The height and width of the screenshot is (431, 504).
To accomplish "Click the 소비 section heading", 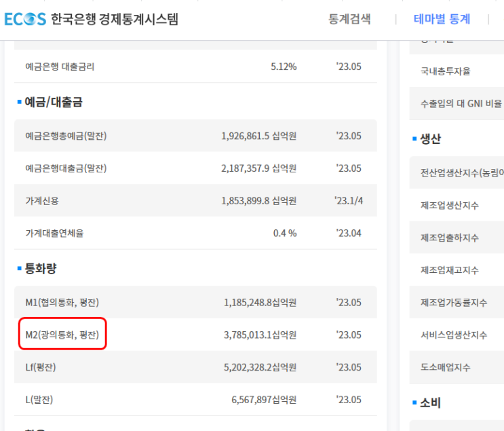I will pyautogui.click(x=430, y=402).
